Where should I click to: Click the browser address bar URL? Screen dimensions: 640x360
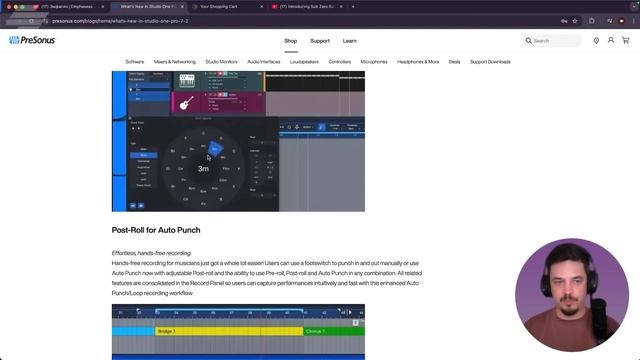(x=120, y=21)
